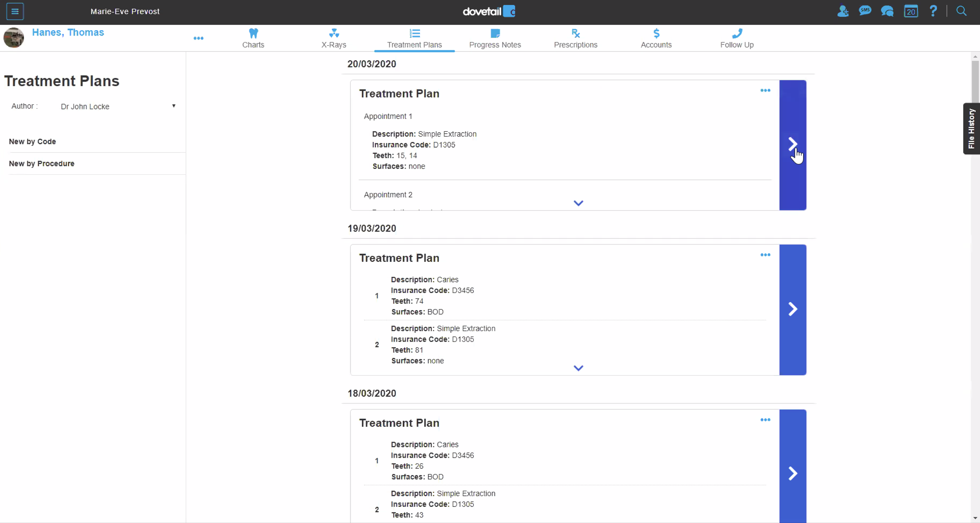Click the search magnifier icon

tap(962, 11)
